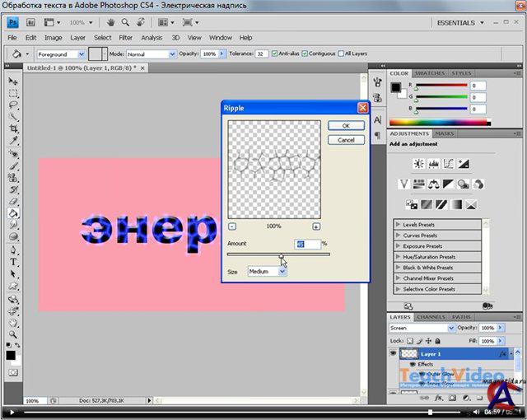The width and height of the screenshot is (527, 420).
Task: Cancel the Ripple filter dialog
Action: [346, 140]
